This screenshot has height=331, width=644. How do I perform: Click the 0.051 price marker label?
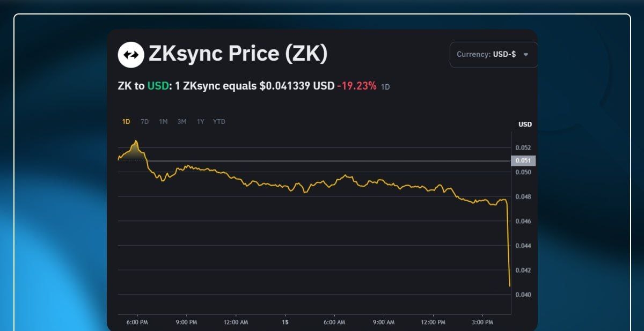point(523,160)
